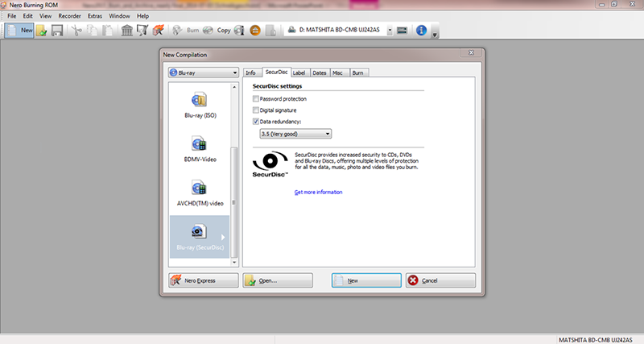Viewport: 644px width, 344px height.
Task: Click the cover designer icon in toolbar
Action: [x=142, y=31]
